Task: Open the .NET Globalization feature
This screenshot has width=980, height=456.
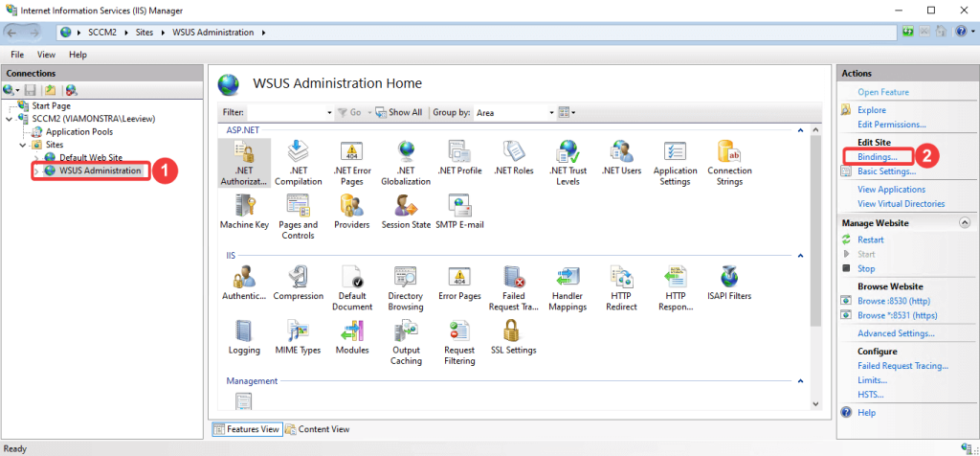Action: click(406, 163)
